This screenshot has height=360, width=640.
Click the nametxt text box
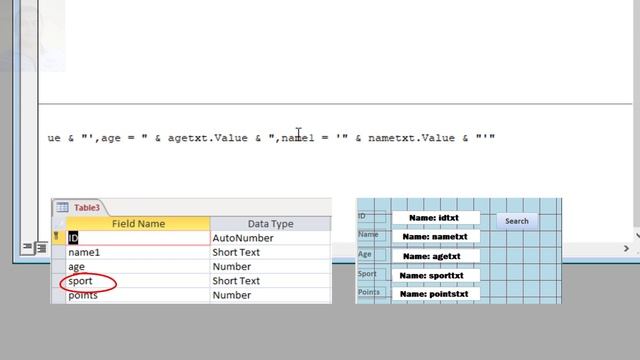click(436, 237)
